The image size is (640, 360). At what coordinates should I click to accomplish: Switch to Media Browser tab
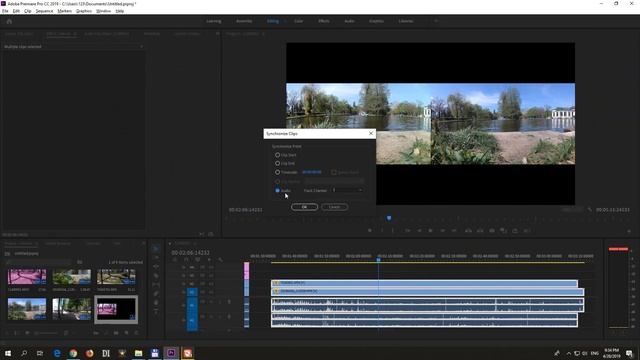58,243
